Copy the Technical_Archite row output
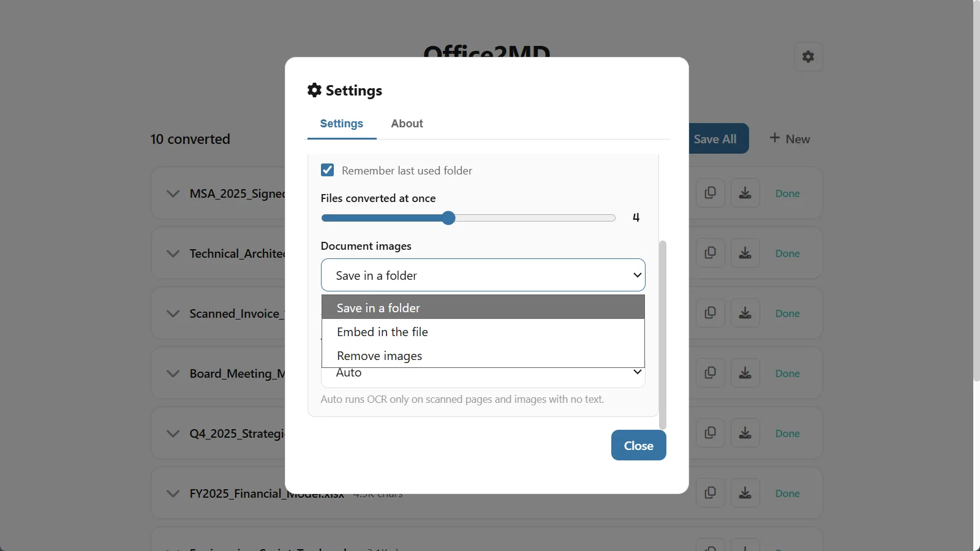 coord(710,253)
